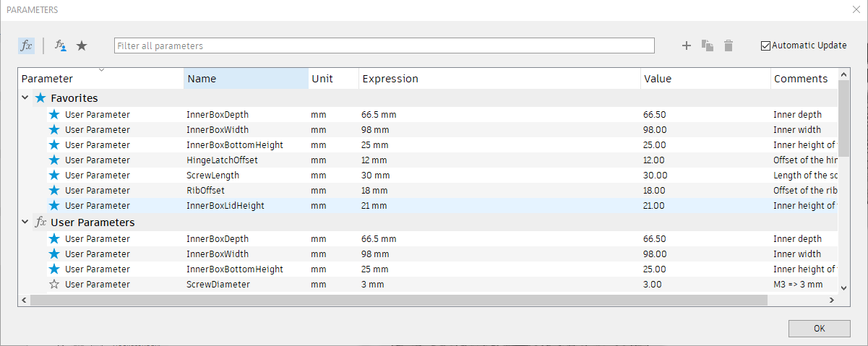
Task: Click the delete parameter trash icon
Action: 729,46
